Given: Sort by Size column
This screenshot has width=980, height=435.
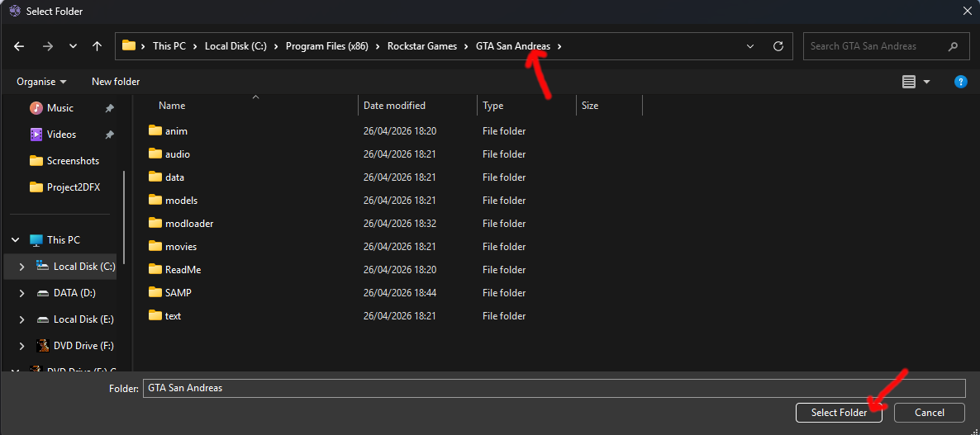Looking at the screenshot, I should (590, 106).
